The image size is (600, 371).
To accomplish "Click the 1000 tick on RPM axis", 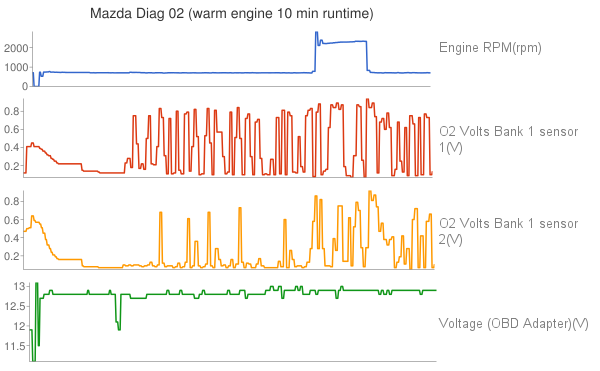I will [x=16, y=67].
